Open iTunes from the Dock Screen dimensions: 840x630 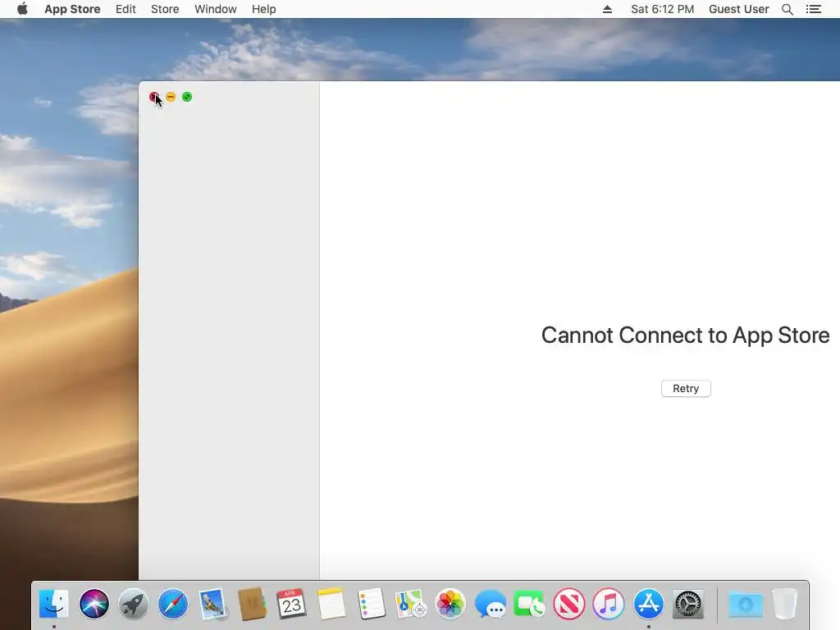tap(609, 604)
